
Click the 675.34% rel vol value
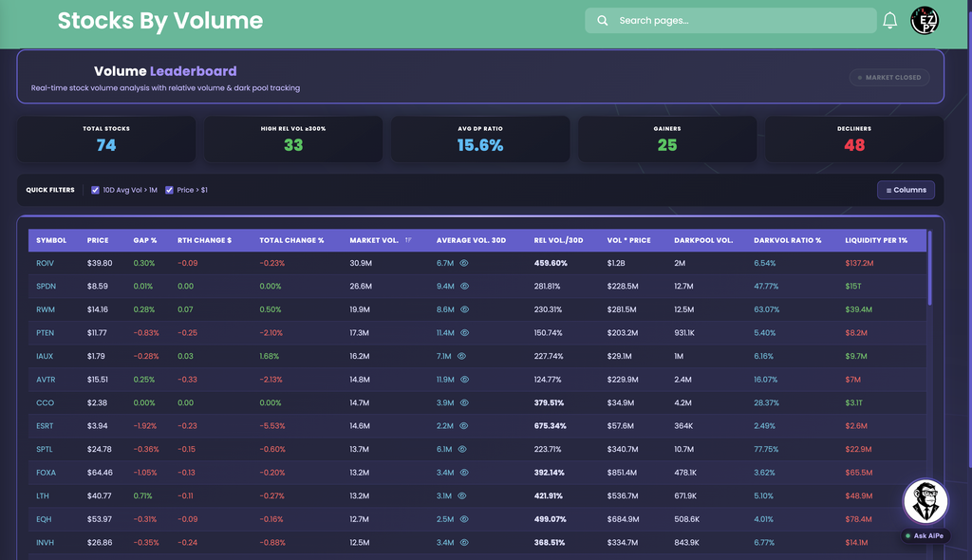tap(550, 426)
